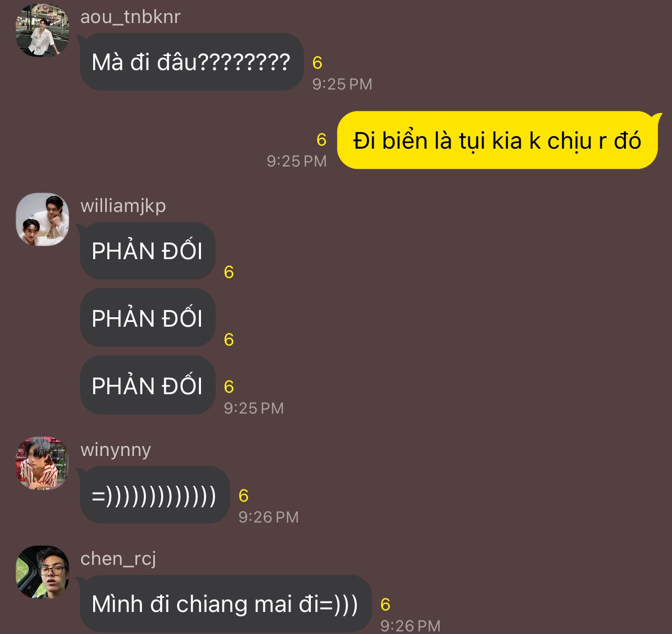Tap the username williamjkp

coord(123,206)
